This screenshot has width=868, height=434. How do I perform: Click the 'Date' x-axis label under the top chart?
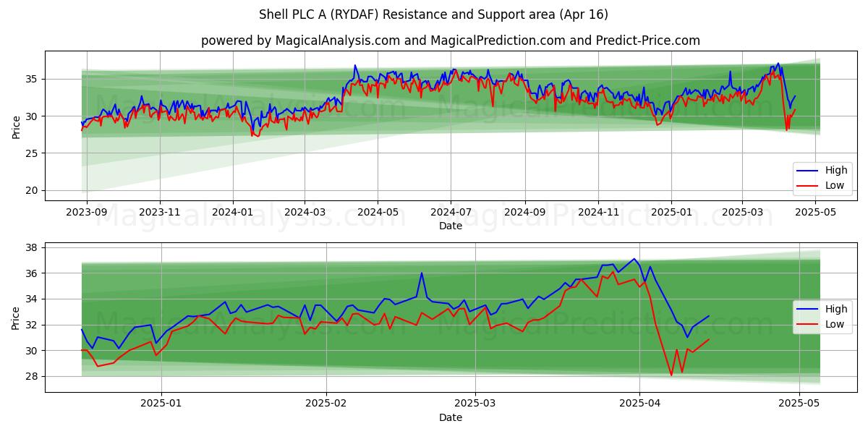(451, 226)
